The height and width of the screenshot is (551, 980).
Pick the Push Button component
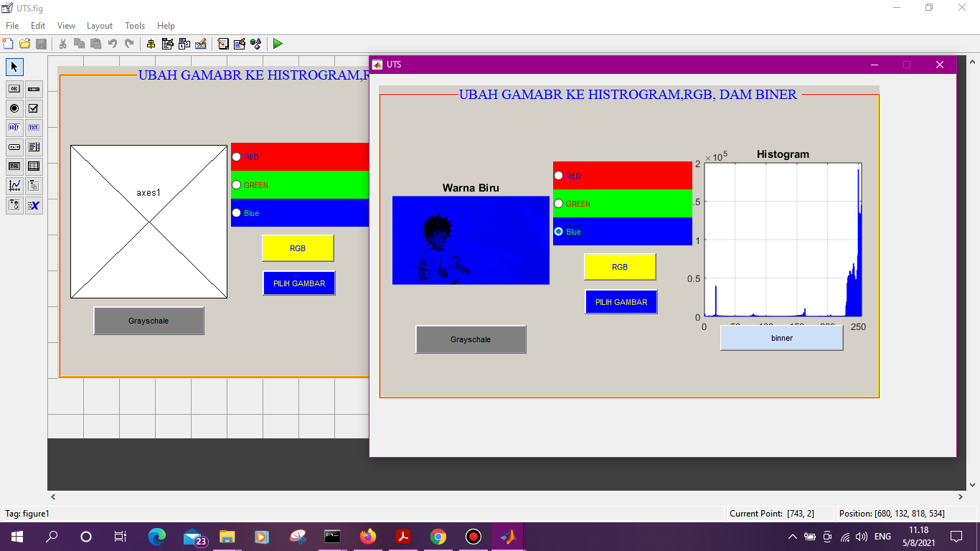tap(14, 89)
